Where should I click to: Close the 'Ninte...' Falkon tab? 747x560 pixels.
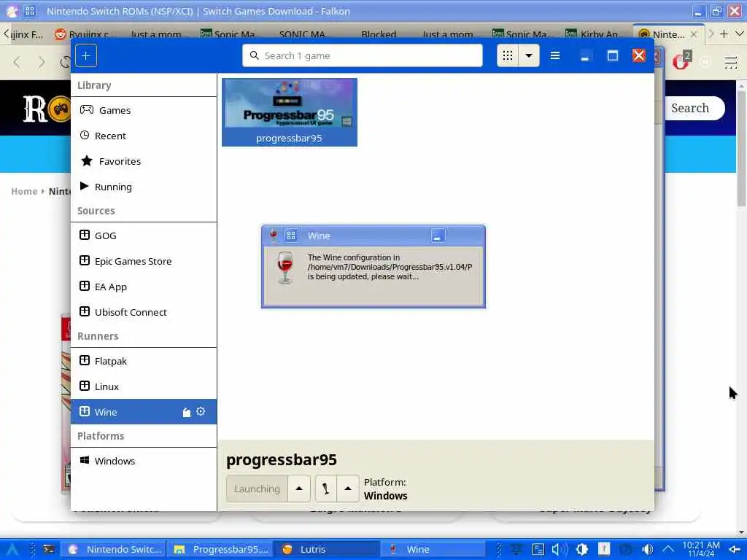694,34
